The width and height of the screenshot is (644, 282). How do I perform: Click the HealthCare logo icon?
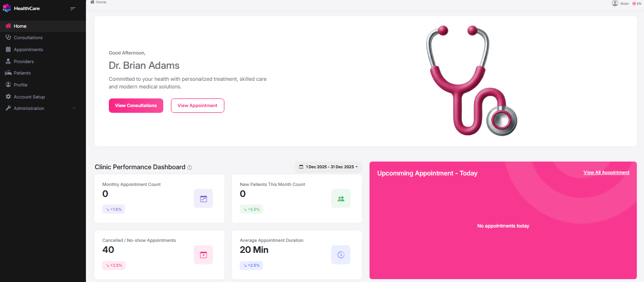[x=7, y=8]
